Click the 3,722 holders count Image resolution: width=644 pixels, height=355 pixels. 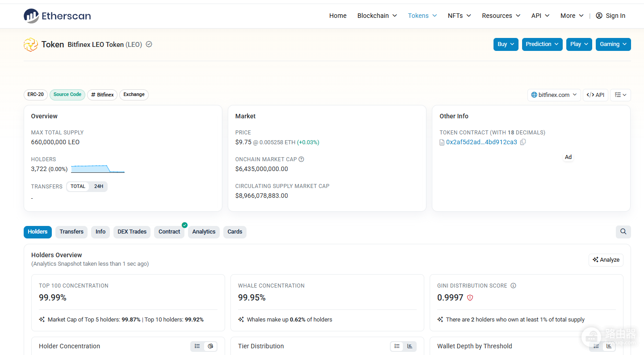point(39,169)
